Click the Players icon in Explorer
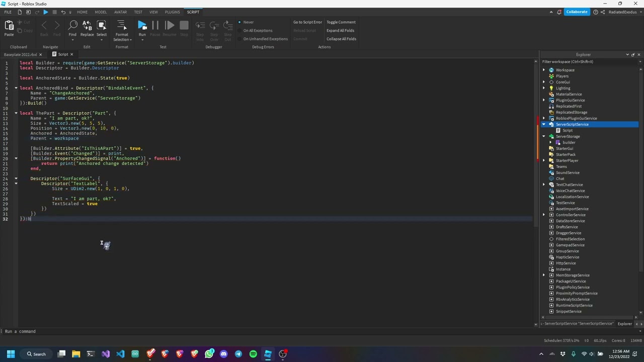 tap(551, 76)
